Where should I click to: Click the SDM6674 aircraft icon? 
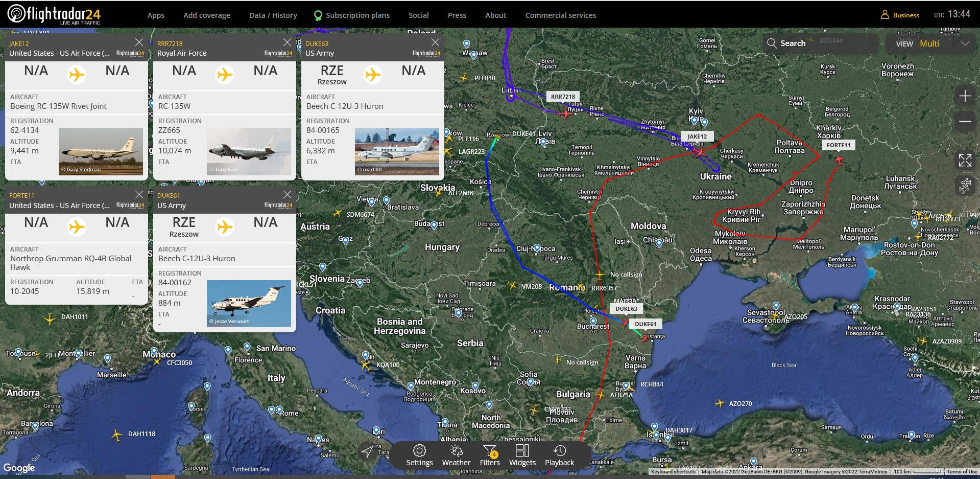[337, 213]
